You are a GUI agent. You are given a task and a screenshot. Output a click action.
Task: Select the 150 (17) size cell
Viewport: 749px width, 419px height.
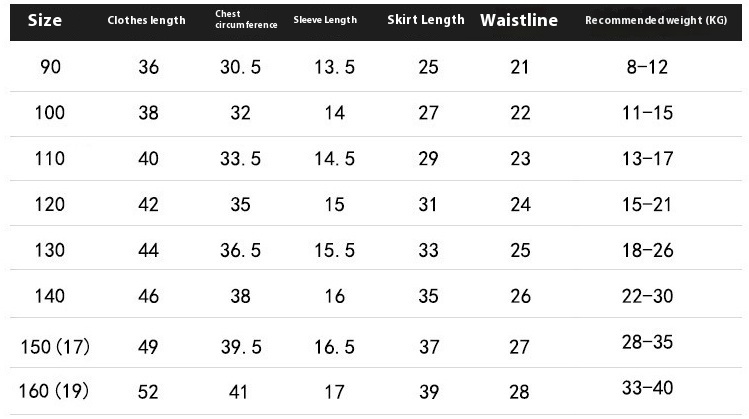point(55,347)
